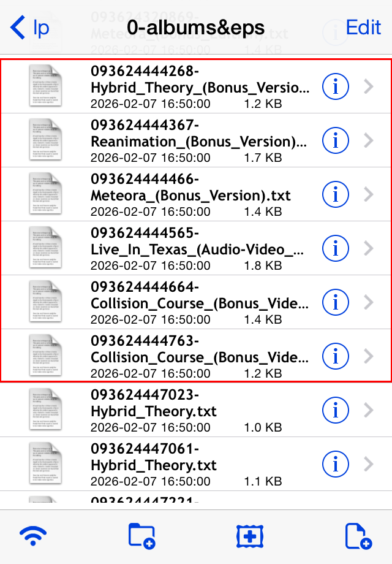This screenshot has width=392, height=564.
Task: Open chevron for Live_In_Texas row
Action: [x=369, y=248]
